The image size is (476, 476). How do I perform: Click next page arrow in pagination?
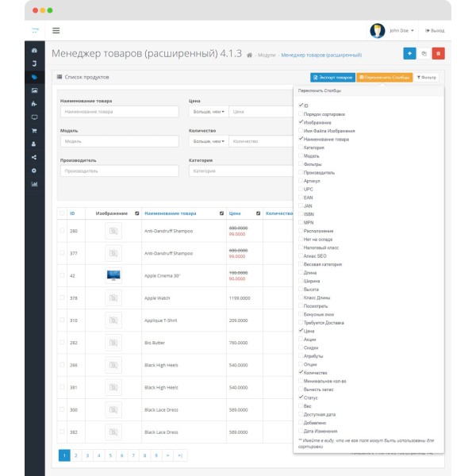(x=168, y=455)
